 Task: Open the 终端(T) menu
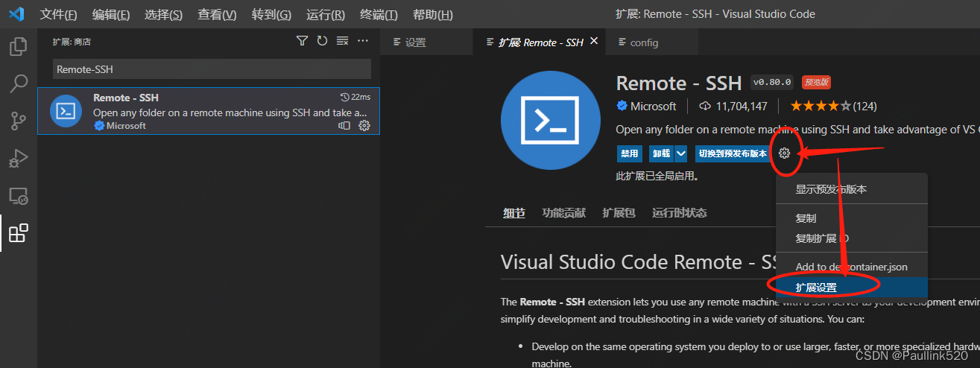(x=379, y=14)
